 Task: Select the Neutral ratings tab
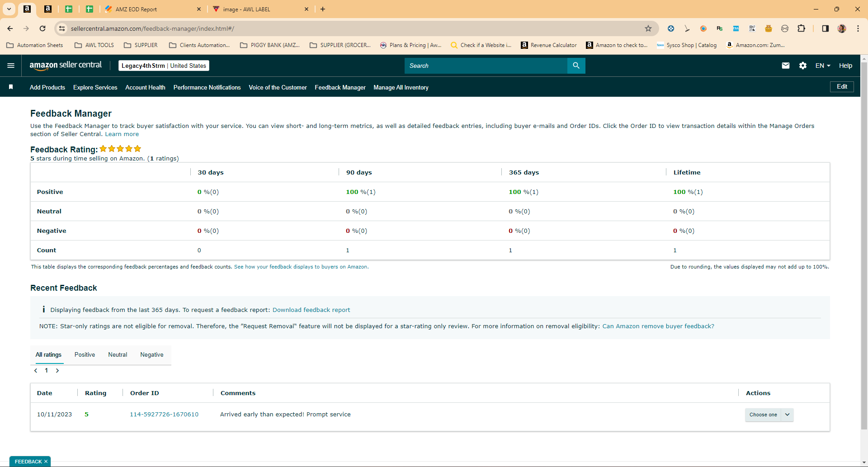pos(118,355)
